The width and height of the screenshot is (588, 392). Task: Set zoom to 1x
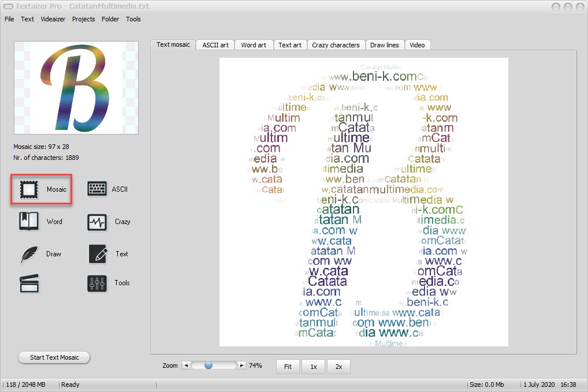314,367
